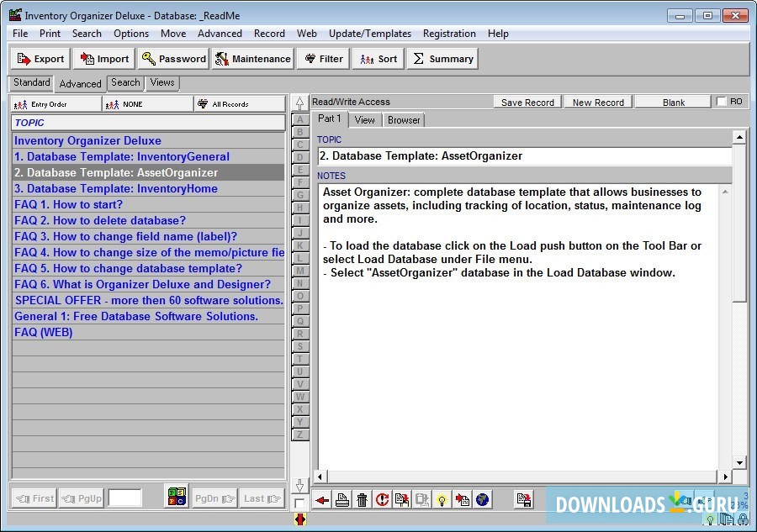Click the Import toolbar button
This screenshot has width=757, height=532.
105,59
